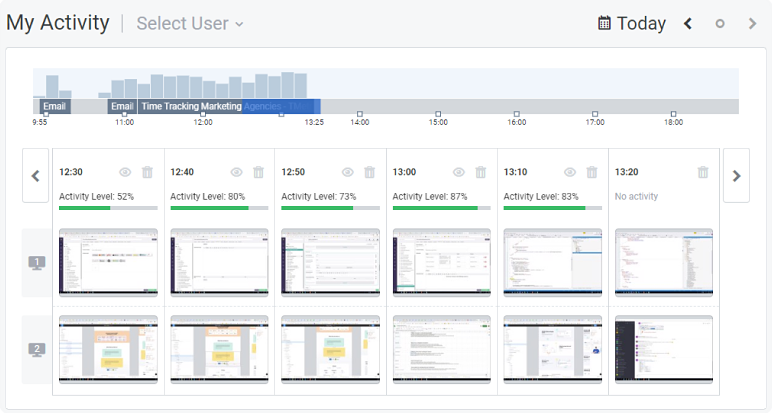
Task: Open 13:00 monitor 1 screenshot thumbnail
Action: [441, 263]
